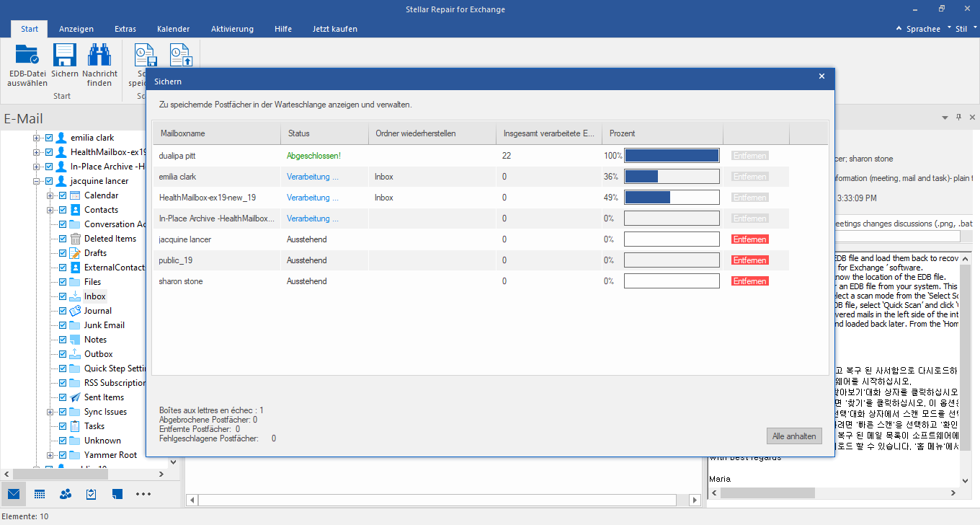Expand the Calendar folder node
This screenshot has width=980, height=525.
(x=50, y=195)
